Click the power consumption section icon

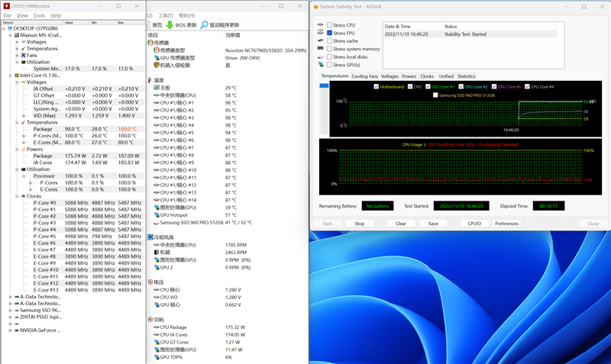tap(150, 319)
